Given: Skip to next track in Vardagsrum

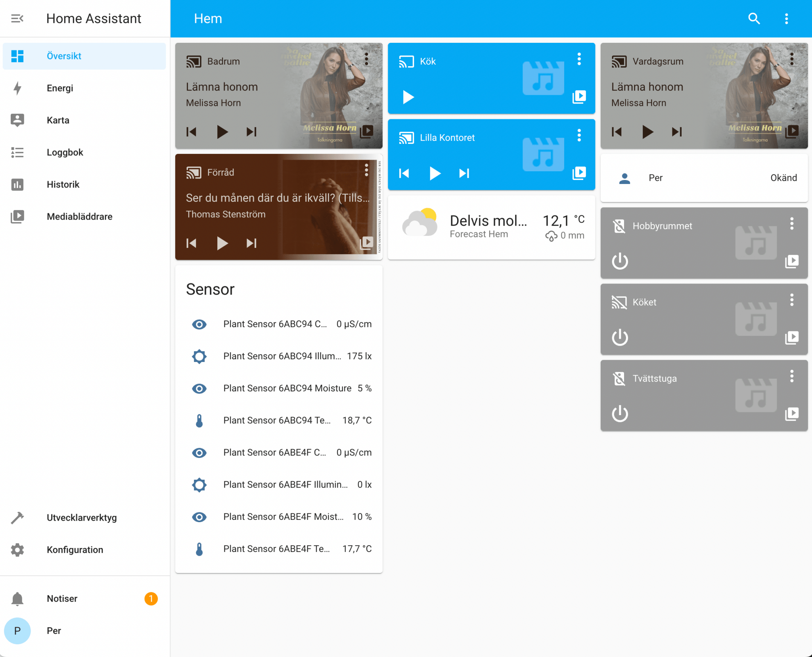Looking at the screenshot, I should [677, 132].
